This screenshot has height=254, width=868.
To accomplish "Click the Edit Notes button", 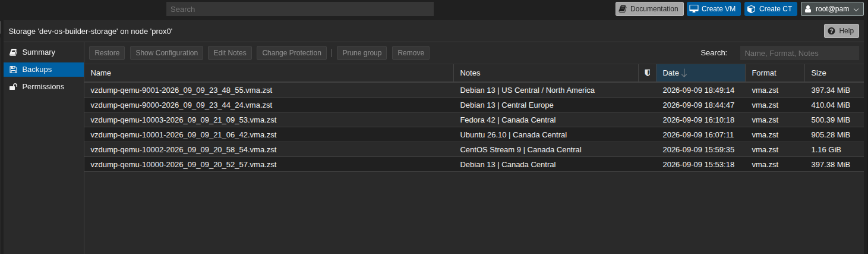I will (x=230, y=53).
